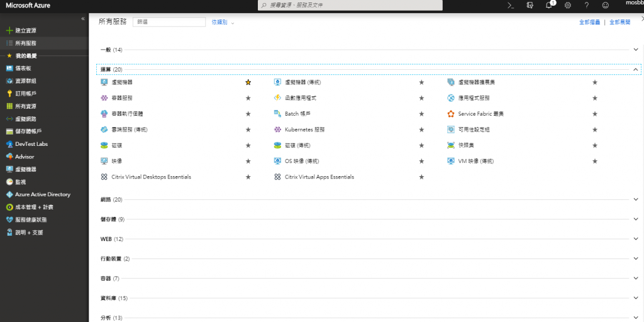Screen dimensions: 644x322
Task: Favorite 函數應用程式 with its star
Action: [421, 98]
